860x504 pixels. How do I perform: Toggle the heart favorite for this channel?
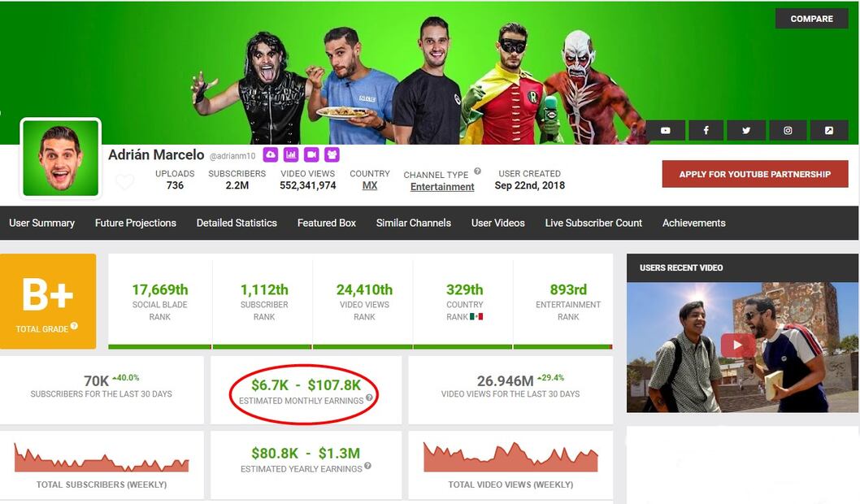click(124, 180)
